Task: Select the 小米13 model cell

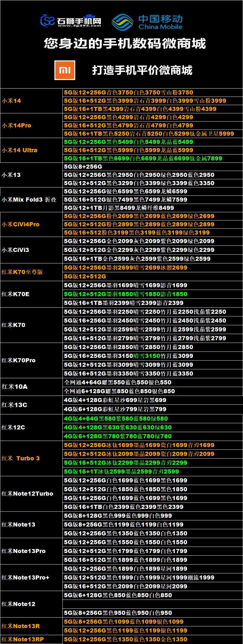Action: pyautogui.click(x=32, y=175)
